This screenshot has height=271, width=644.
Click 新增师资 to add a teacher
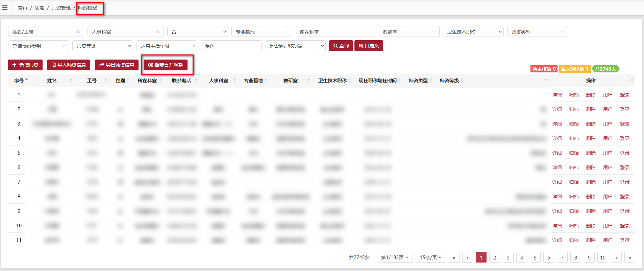[x=25, y=65]
